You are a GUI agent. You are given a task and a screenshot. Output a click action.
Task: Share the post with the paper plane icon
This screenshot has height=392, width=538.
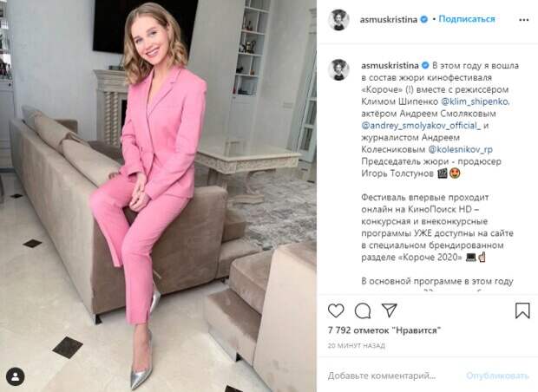tap(390, 310)
